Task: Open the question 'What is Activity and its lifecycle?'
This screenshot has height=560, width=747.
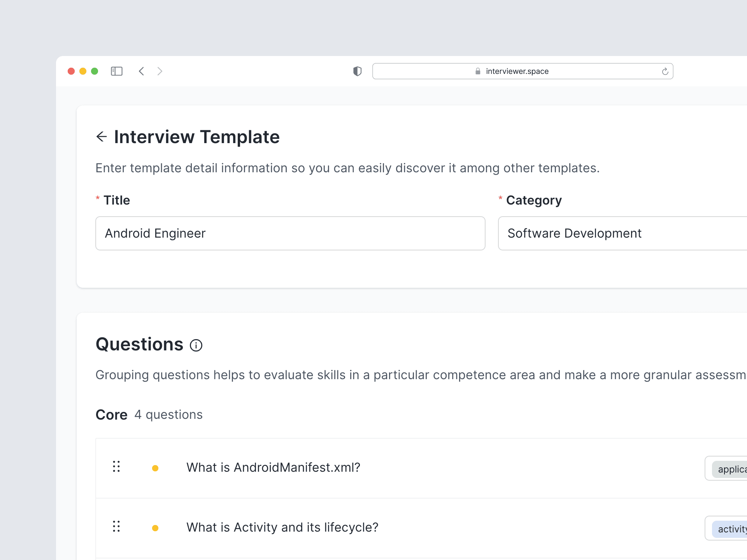Action: tap(282, 527)
